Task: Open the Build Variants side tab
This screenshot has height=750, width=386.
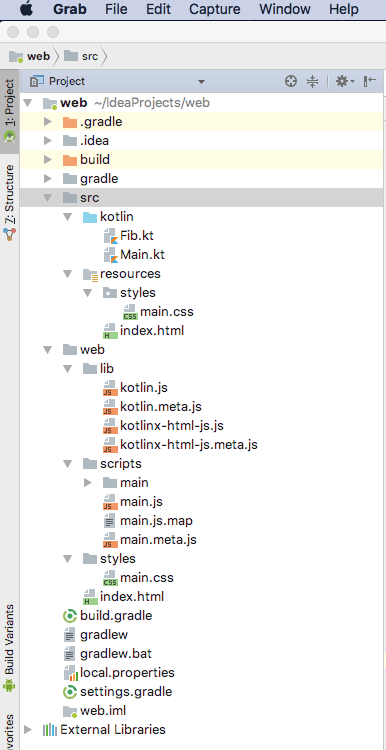Action: (x=10, y=648)
